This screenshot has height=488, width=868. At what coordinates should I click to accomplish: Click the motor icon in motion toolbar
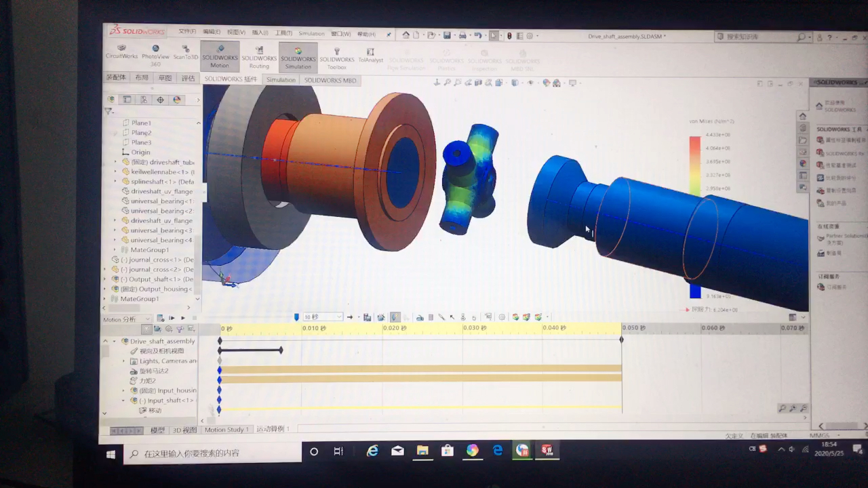point(420,317)
